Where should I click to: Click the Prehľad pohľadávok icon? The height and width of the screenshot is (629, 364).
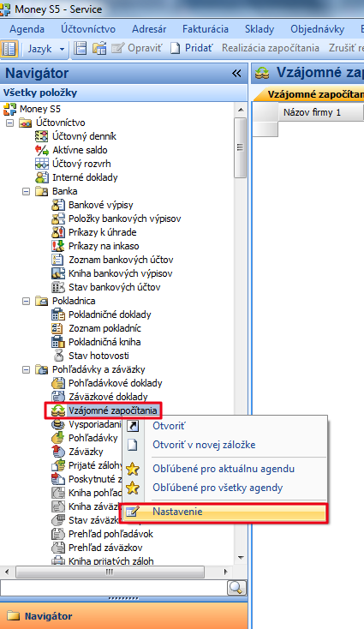(x=58, y=534)
